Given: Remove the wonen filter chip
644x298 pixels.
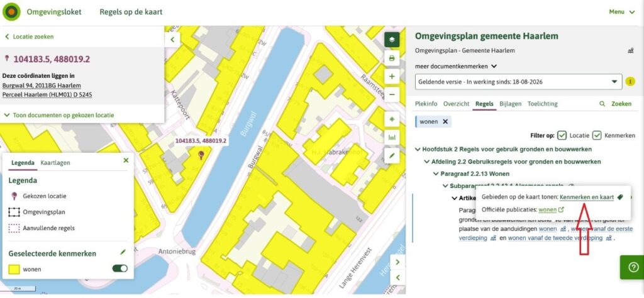Looking at the screenshot, I should pyautogui.click(x=445, y=121).
